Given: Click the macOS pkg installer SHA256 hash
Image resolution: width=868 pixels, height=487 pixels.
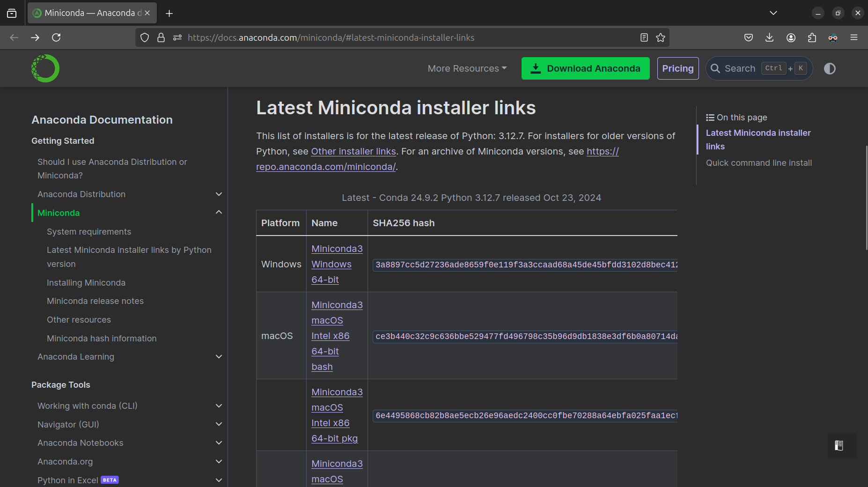Looking at the screenshot, I should click(x=525, y=415).
